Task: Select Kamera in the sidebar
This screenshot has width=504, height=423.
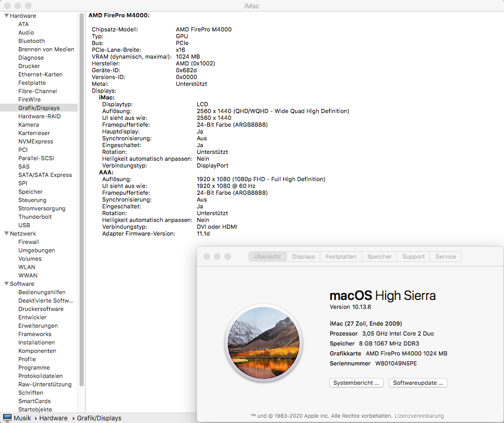Action: [x=29, y=125]
